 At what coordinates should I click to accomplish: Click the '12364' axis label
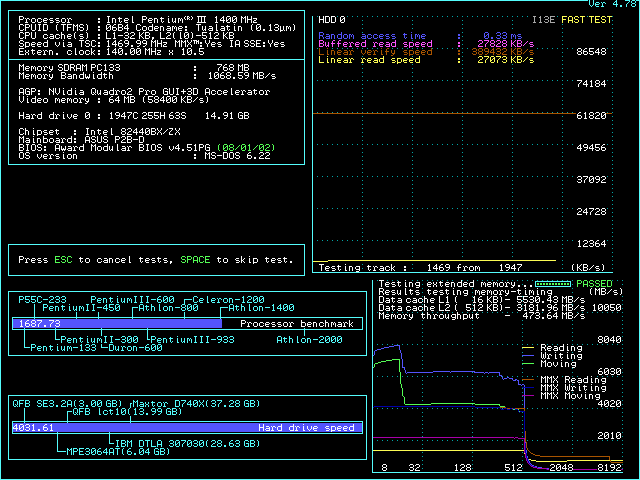point(591,244)
